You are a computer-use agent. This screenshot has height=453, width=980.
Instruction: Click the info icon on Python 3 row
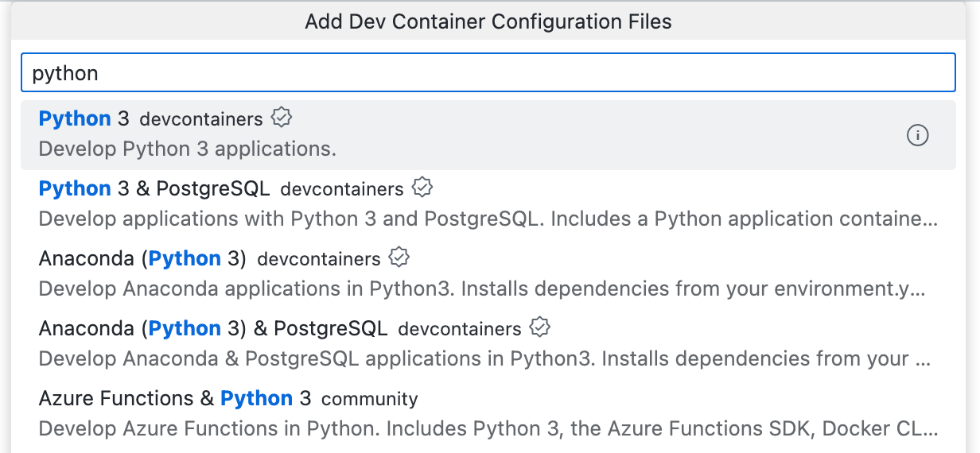917,136
